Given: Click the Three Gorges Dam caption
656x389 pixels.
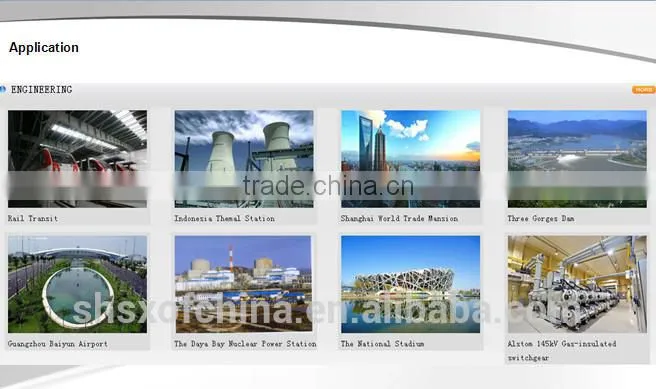Looking at the screenshot, I should (541, 218).
